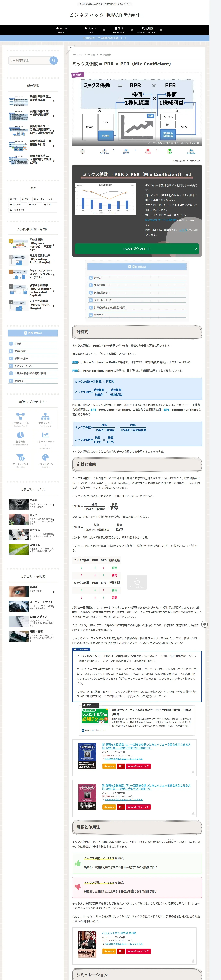Screen dimensions: 221x980
Task: Collapse the main article 目次 [閉じる] toggle
Action: click(x=137, y=267)
